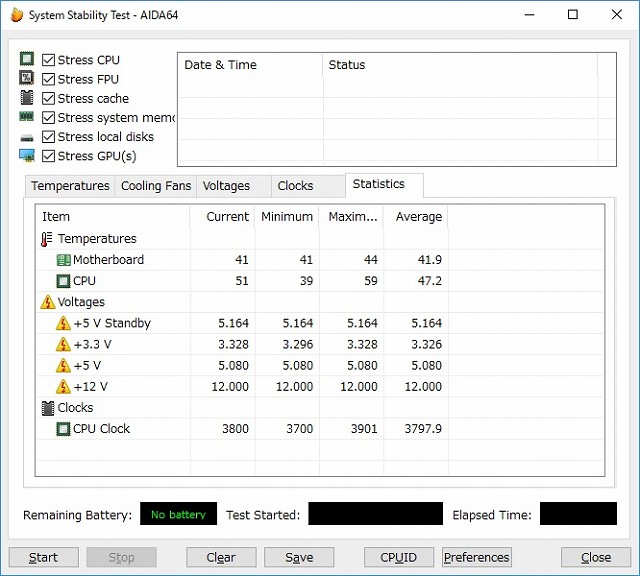The height and width of the screenshot is (576, 640).
Task: Open the Preferences dialog
Action: 477,557
